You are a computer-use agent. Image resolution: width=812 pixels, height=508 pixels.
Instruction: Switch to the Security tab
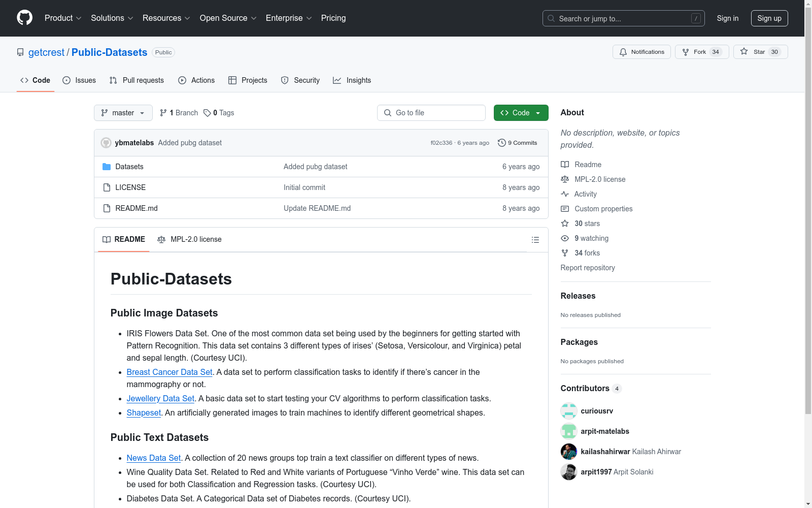(x=300, y=80)
